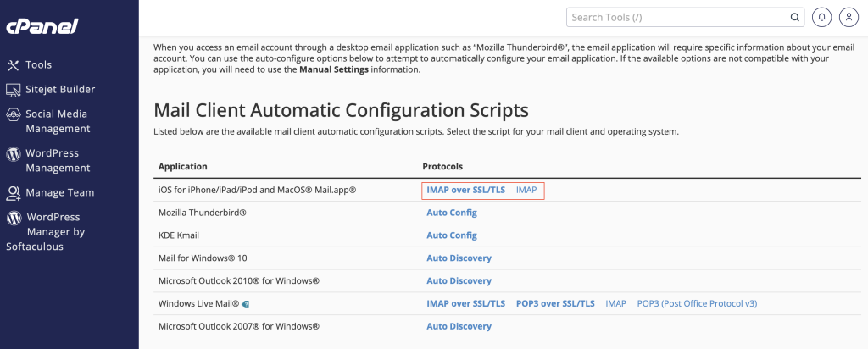Click Auto Discovery for Microsoft Outlook 2007

459,326
